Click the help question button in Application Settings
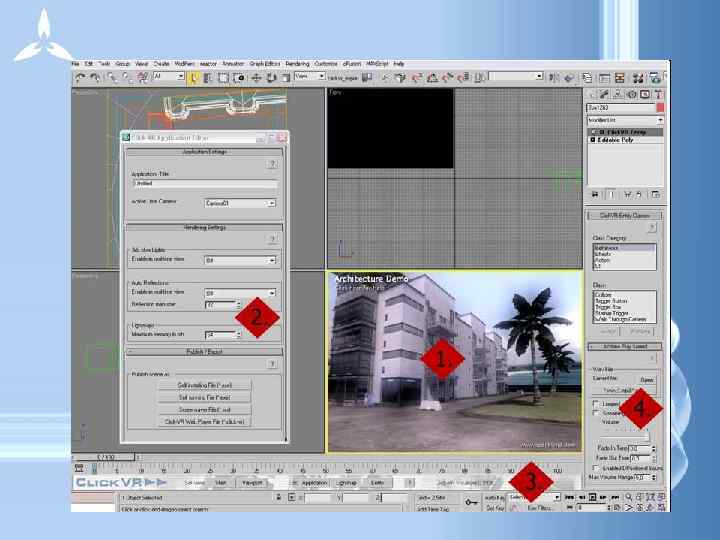The height and width of the screenshot is (540, 720). [x=272, y=164]
